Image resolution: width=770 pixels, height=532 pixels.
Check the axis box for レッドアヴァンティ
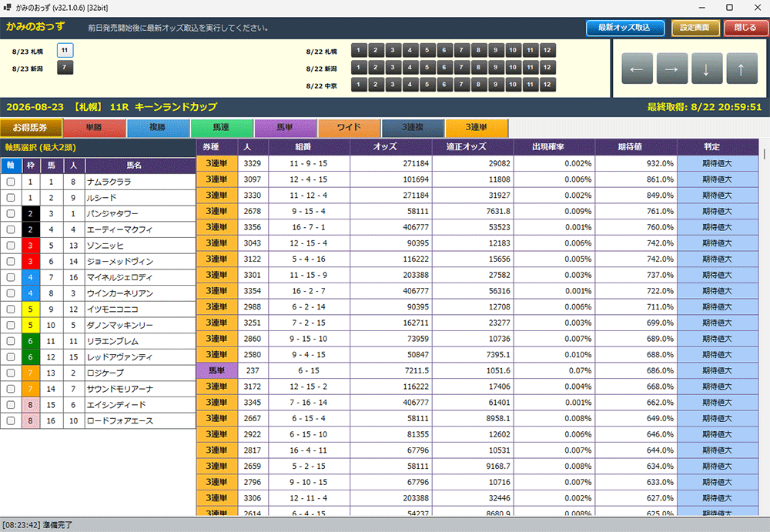11,357
